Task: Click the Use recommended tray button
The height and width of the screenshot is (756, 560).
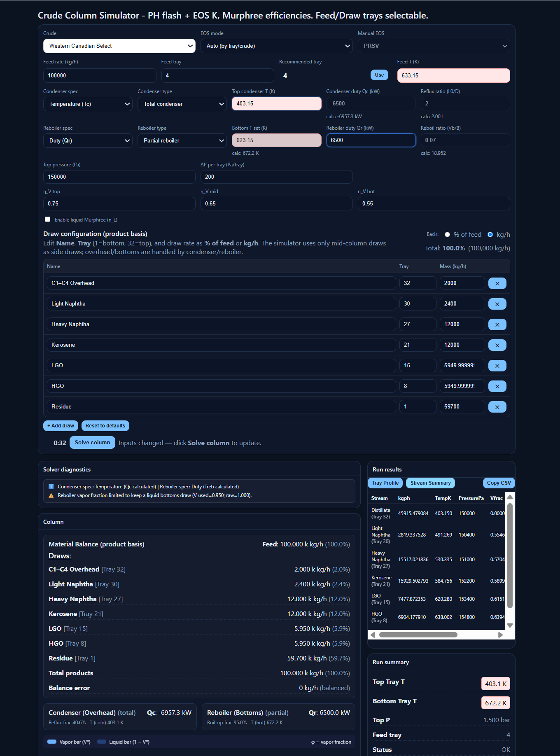Action: 379,75
